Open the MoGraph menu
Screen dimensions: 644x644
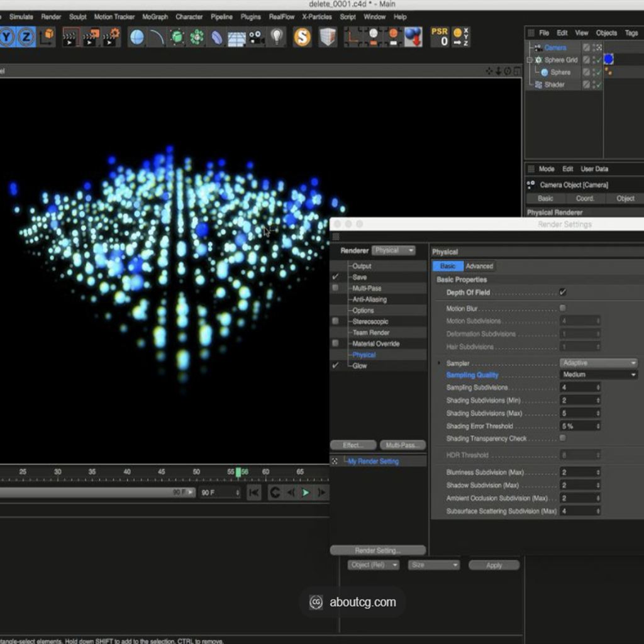155,17
